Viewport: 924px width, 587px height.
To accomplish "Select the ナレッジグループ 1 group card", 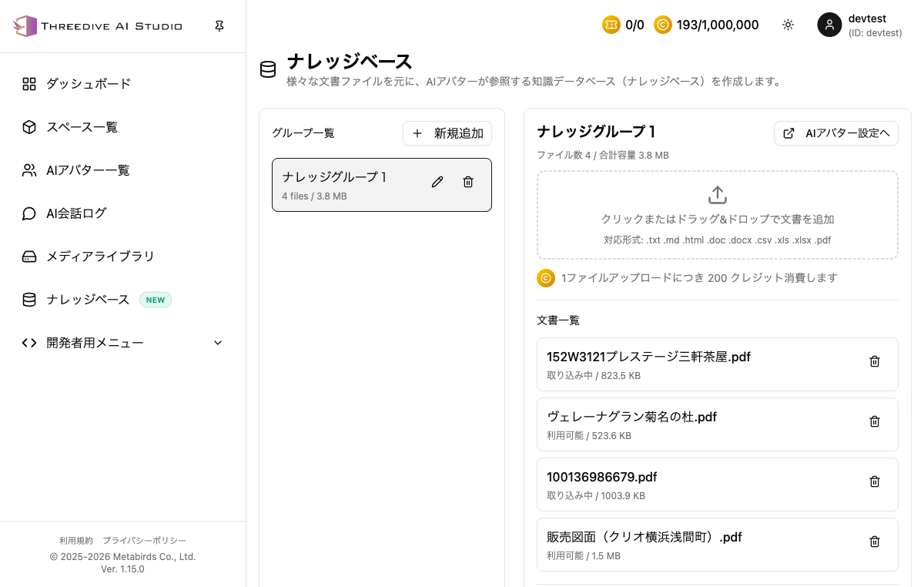I will point(382,185).
